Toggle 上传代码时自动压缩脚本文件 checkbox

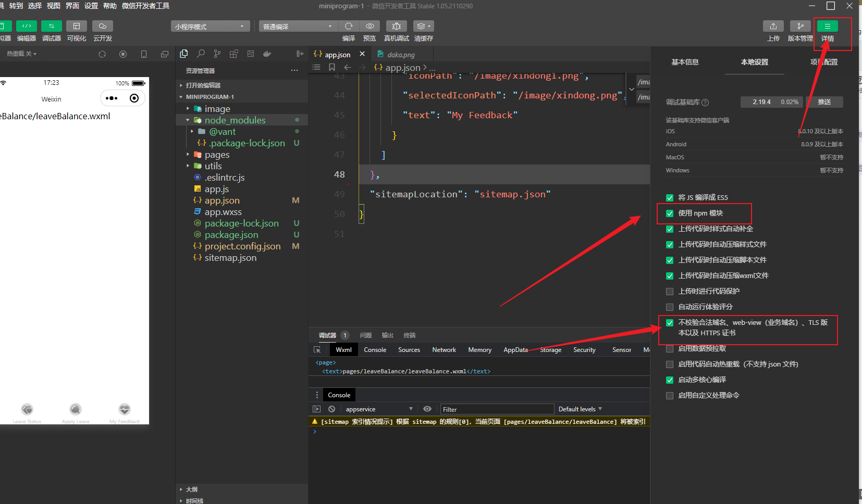point(670,260)
